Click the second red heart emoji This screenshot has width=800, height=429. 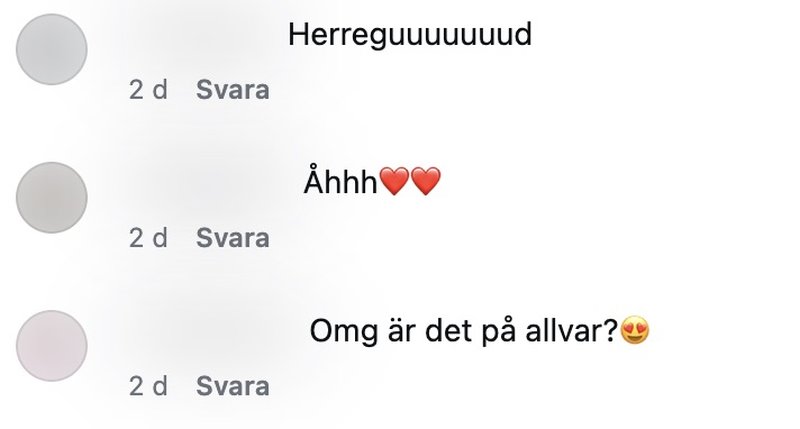(x=426, y=181)
